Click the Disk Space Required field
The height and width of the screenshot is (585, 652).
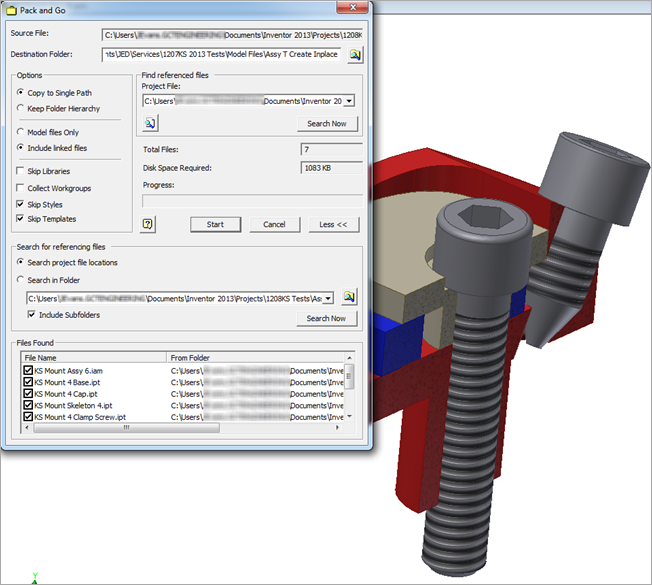click(x=331, y=168)
